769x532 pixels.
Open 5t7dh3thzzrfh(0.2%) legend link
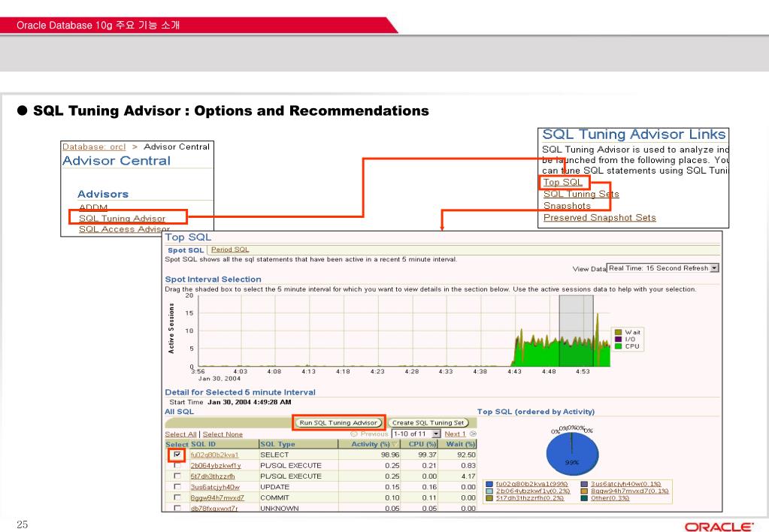tap(530, 497)
